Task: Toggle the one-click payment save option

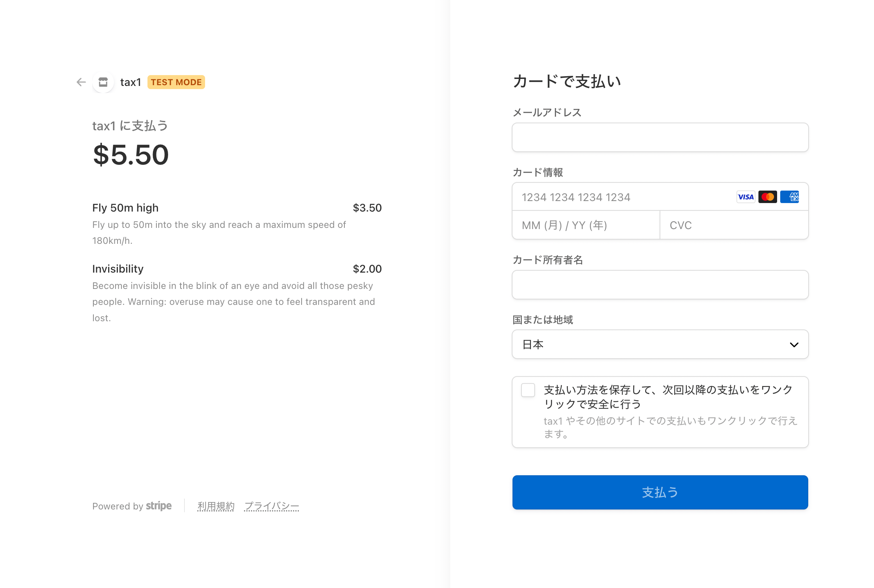Action: [528, 390]
